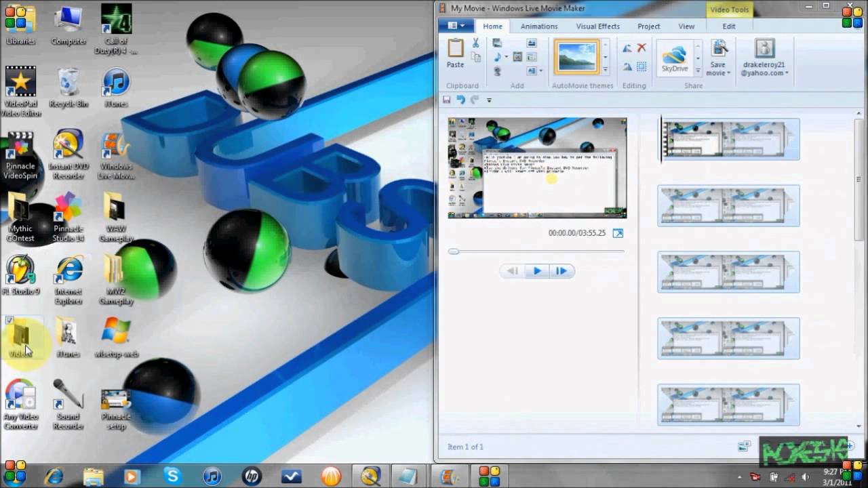This screenshot has height=488, width=868.
Task: Click the full screen preview icon
Action: point(618,233)
